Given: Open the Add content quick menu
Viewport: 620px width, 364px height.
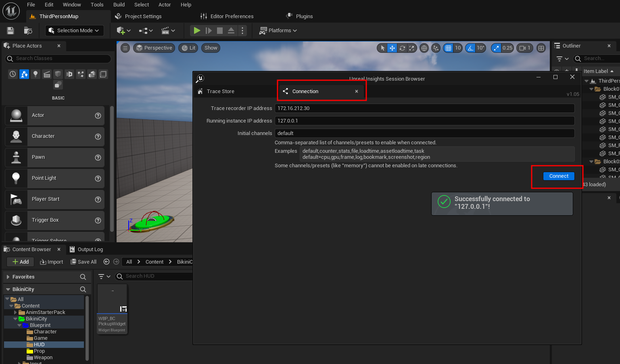Looking at the screenshot, I should click(x=123, y=31).
